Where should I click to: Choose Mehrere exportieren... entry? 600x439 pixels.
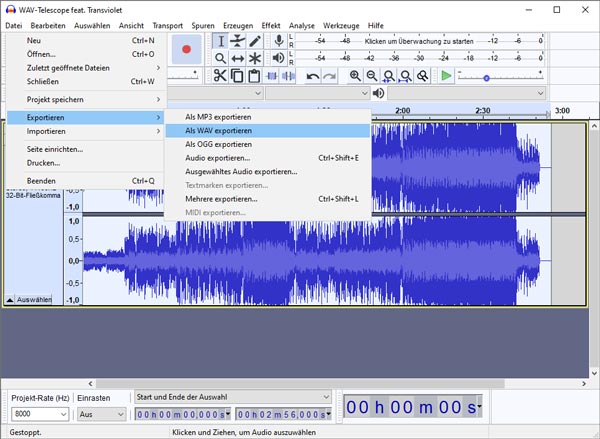click(268, 199)
